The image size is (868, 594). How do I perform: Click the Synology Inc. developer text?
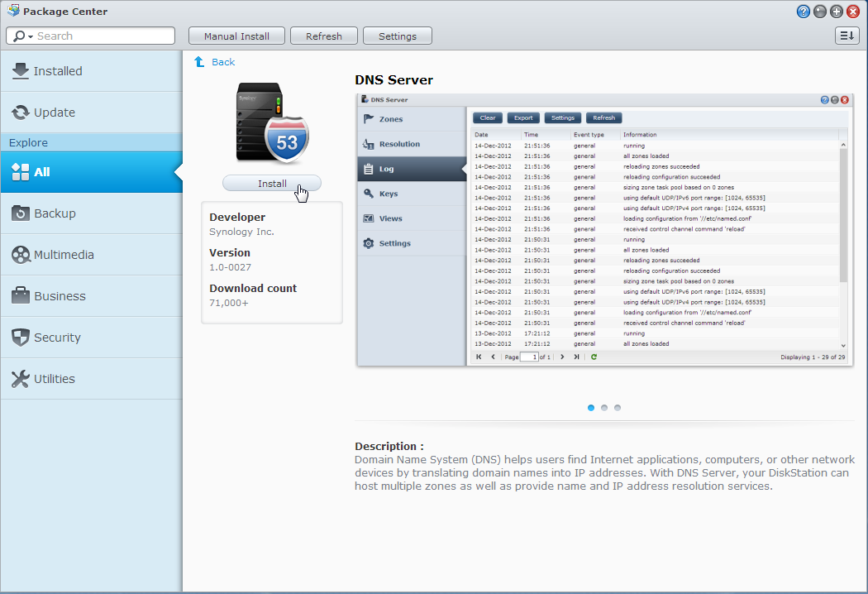tap(241, 232)
